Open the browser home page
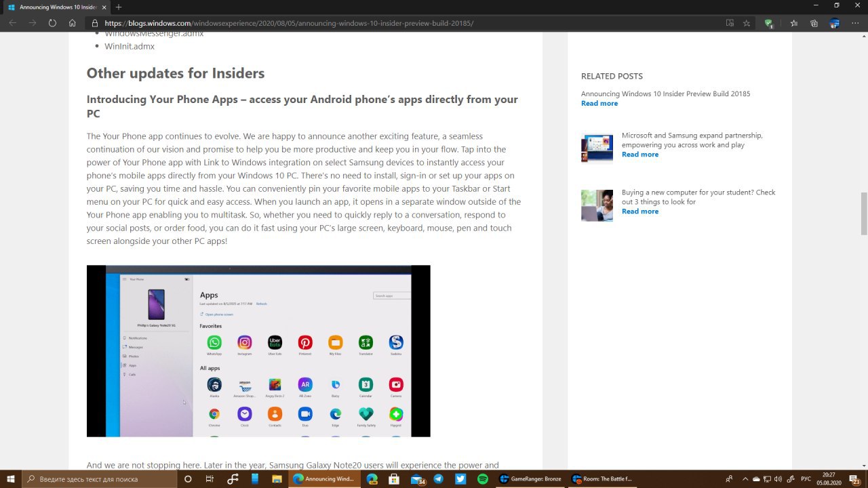868x488 pixels. pyautogui.click(x=73, y=23)
